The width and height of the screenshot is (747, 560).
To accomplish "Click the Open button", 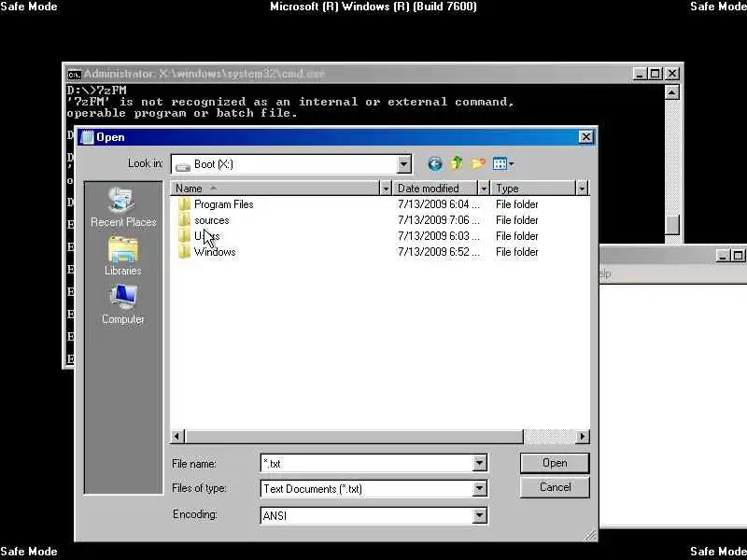I will pyautogui.click(x=555, y=463).
